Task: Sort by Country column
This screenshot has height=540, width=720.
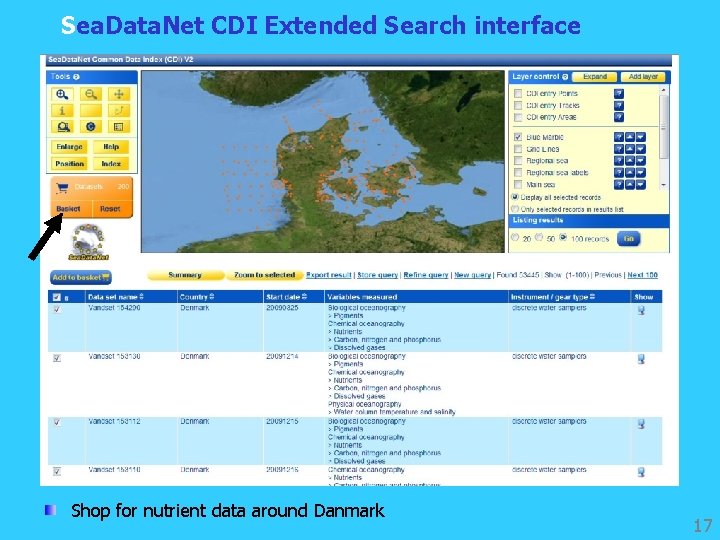Action: pos(197,297)
